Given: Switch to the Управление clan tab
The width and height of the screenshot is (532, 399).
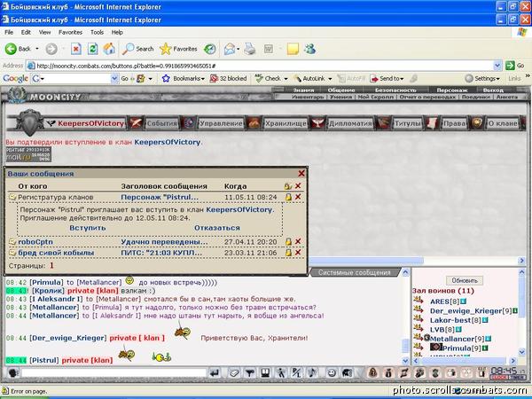Looking at the screenshot, I should [221, 123].
